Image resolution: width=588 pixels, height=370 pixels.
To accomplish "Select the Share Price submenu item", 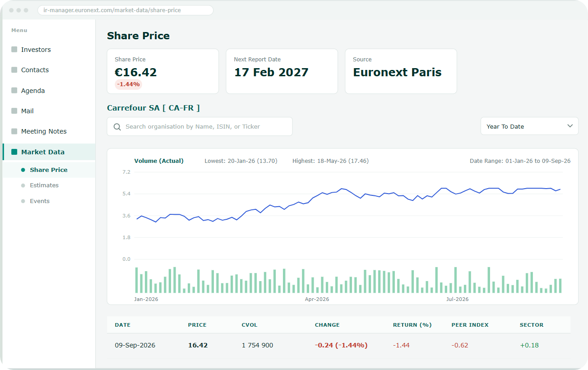I will click(x=49, y=170).
